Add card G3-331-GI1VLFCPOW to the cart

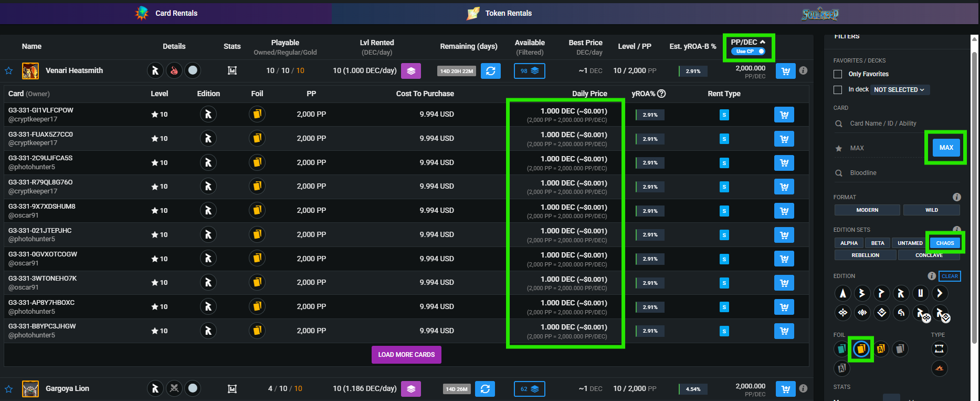pyautogui.click(x=784, y=115)
